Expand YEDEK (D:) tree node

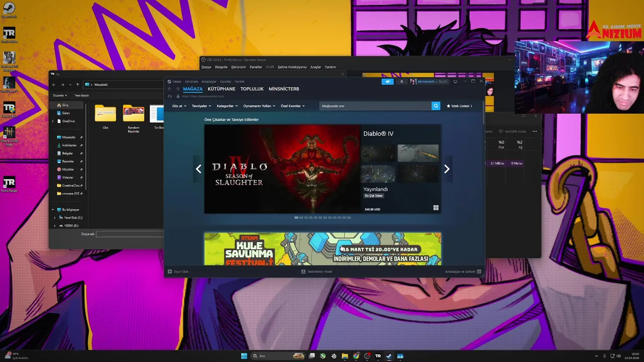coord(55,226)
